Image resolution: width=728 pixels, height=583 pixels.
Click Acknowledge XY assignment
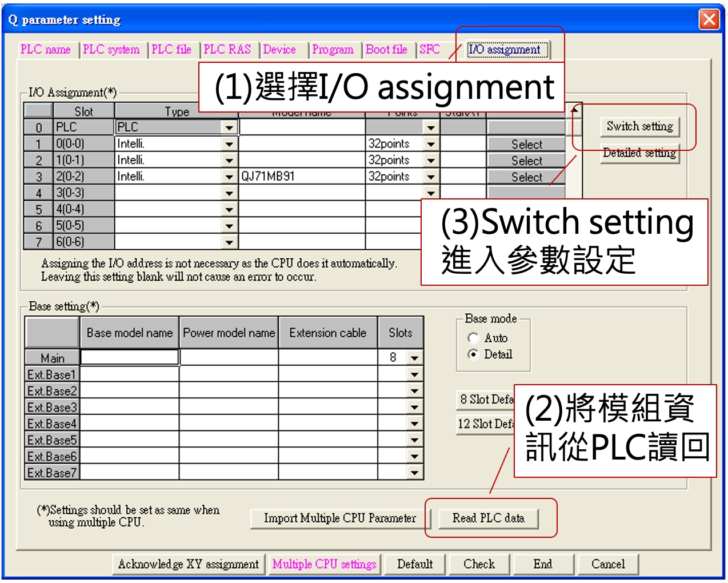coord(188,564)
